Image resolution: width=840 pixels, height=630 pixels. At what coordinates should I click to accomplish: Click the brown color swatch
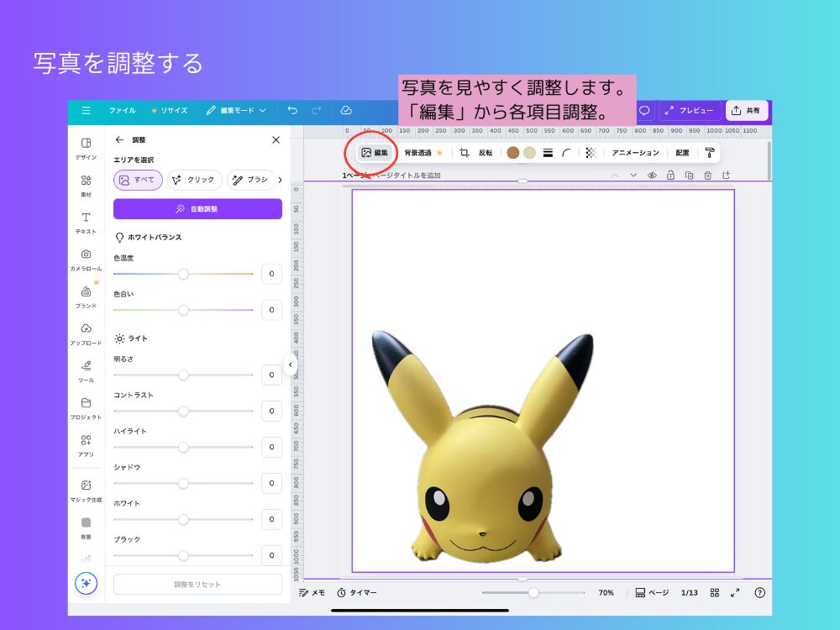513,153
